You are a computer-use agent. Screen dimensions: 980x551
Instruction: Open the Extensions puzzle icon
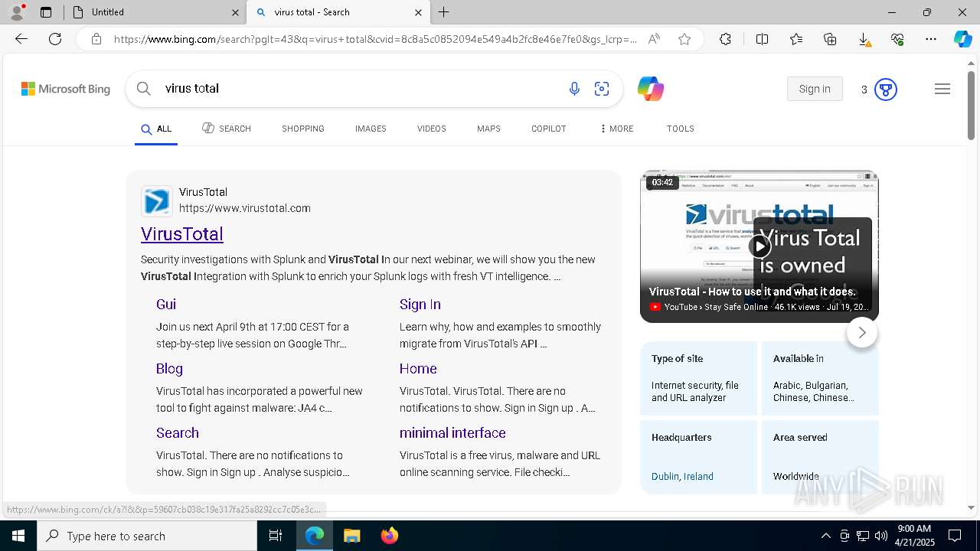point(726,39)
